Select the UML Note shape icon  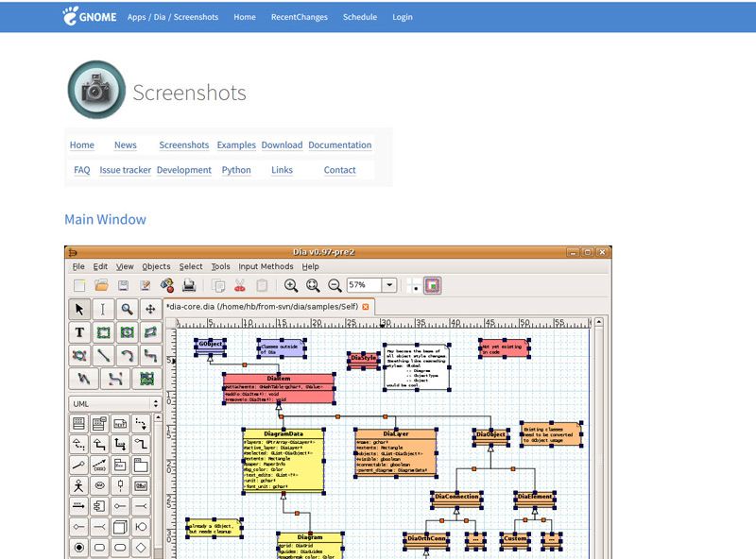pos(120,424)
